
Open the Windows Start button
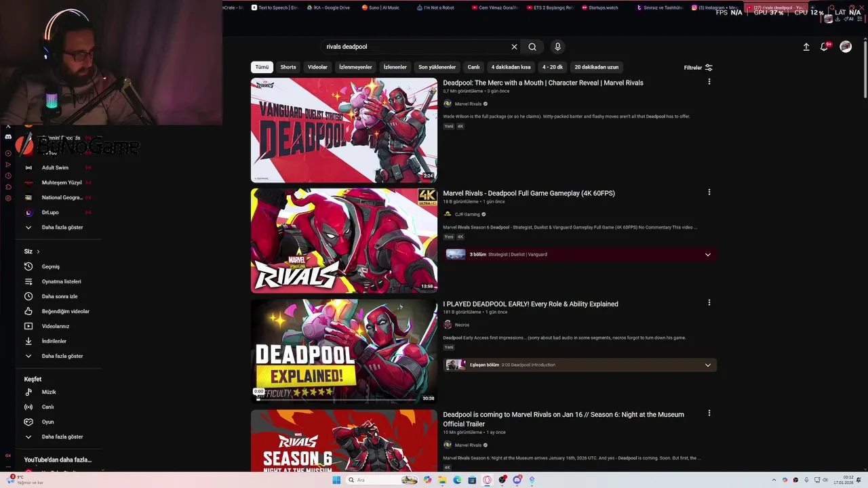click(336, 480)
